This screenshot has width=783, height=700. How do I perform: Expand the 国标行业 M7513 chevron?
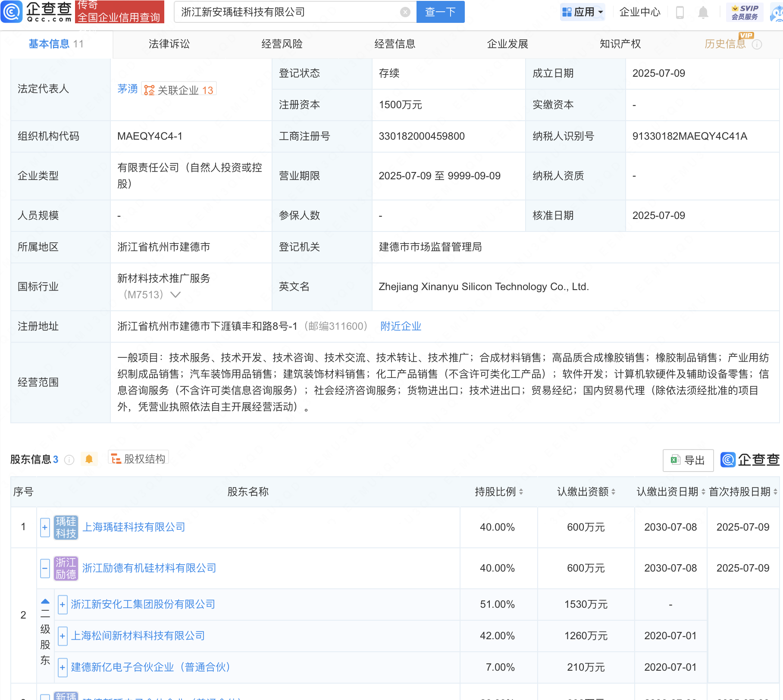pyautogui.click(x=175, y=295)
